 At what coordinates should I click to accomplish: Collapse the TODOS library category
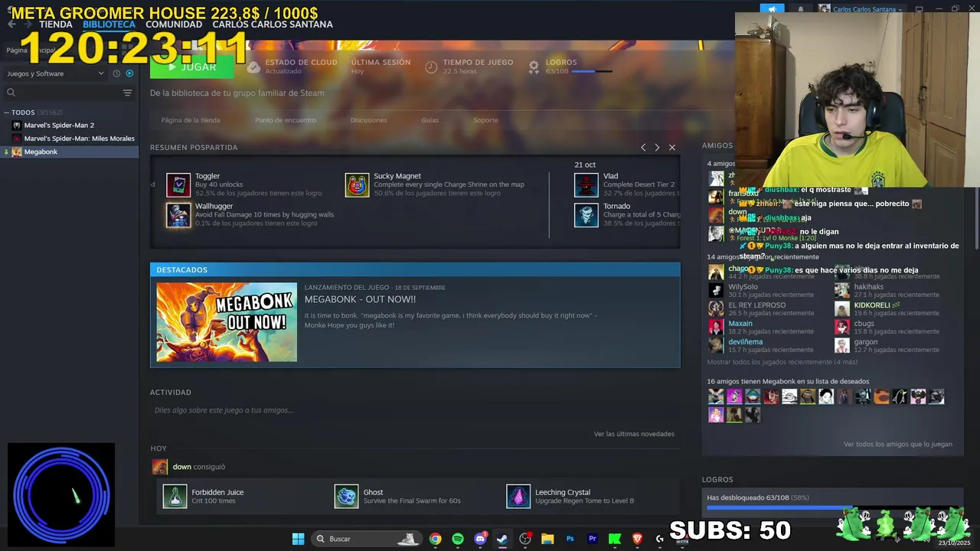pyautogui.click(x=6, y=112)
